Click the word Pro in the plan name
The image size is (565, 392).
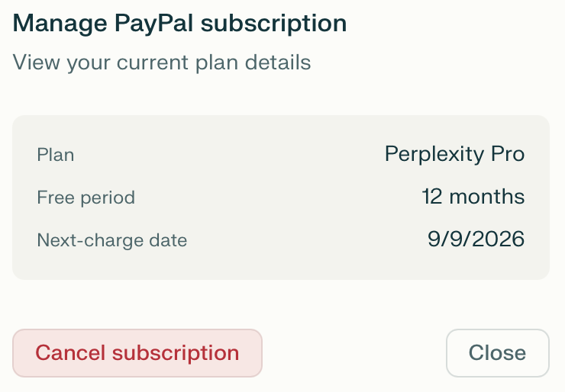pyautogui.click(x=507, y=155)
